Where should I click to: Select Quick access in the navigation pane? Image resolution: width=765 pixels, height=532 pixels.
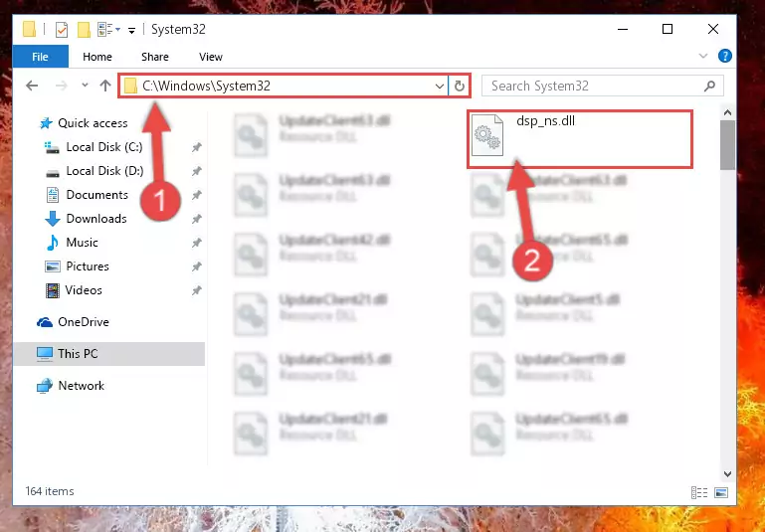93,123
